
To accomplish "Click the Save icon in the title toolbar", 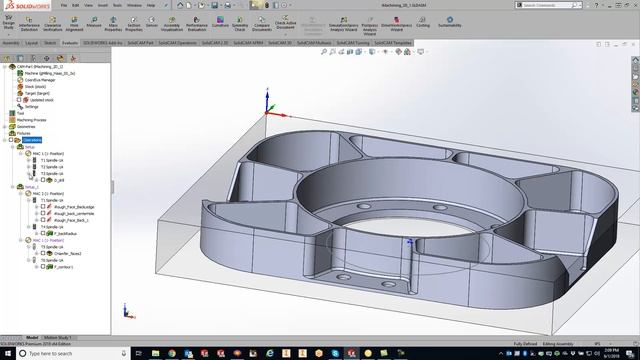I will 214,5.
